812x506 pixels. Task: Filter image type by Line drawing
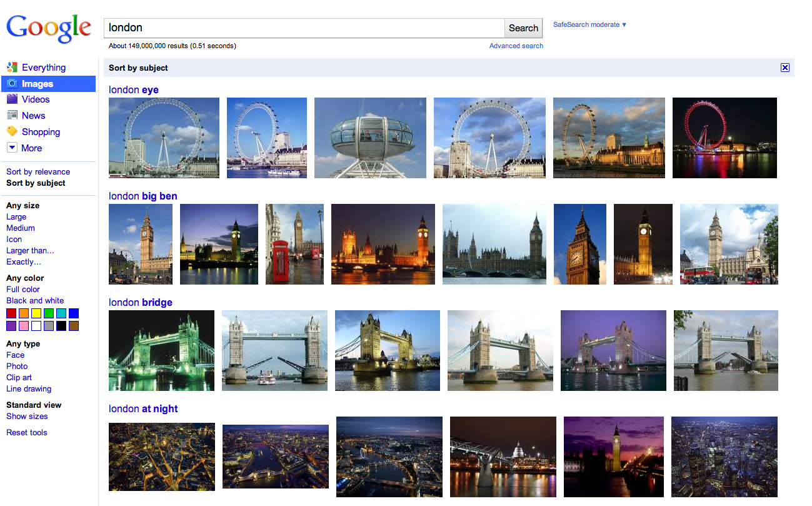pyautogui.click(x=29, y=389)
